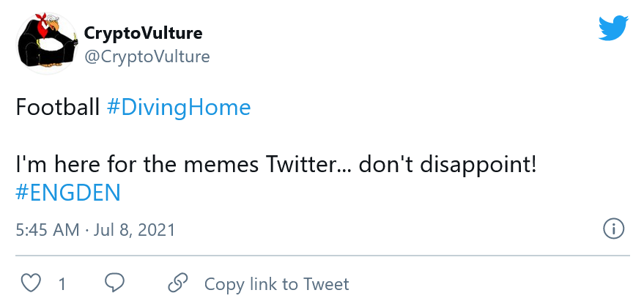Open the #DivingHome hashtag
This screenshot has width=644, height=301.
point(179,108)
